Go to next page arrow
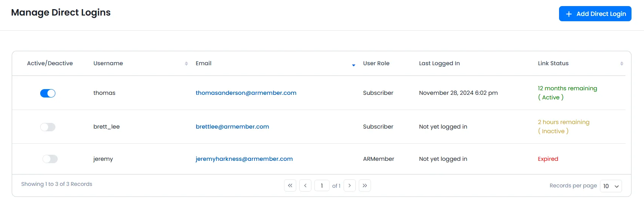Viewport: 644px width, 209px height. point(350,185)
